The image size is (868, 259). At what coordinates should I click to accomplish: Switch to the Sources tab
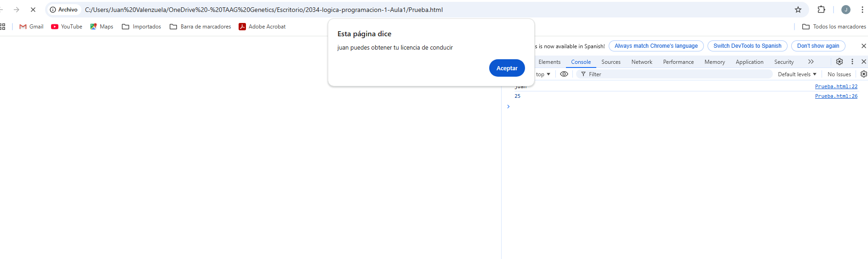(611, 62)
